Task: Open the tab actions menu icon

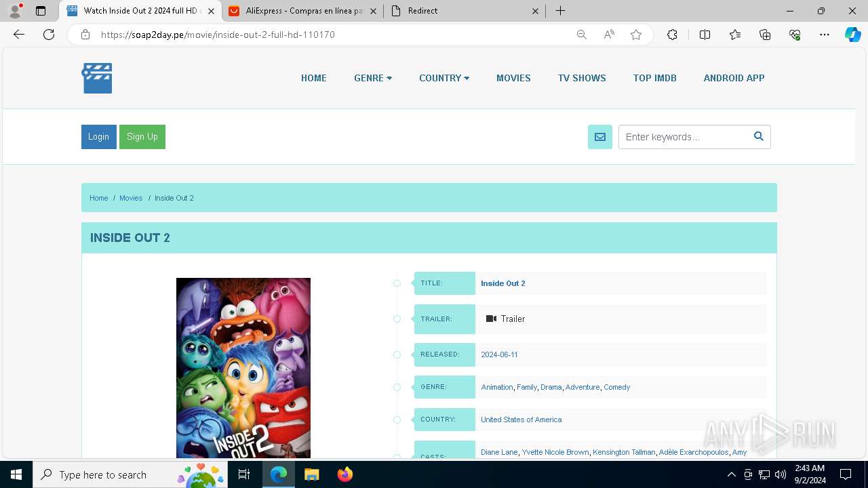Action: 41,11
